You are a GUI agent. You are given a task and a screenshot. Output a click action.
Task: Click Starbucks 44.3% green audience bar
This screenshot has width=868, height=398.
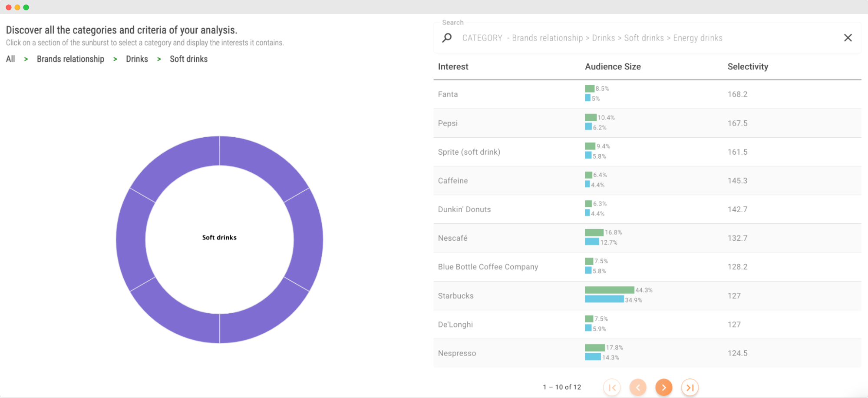tap(609, 290)
